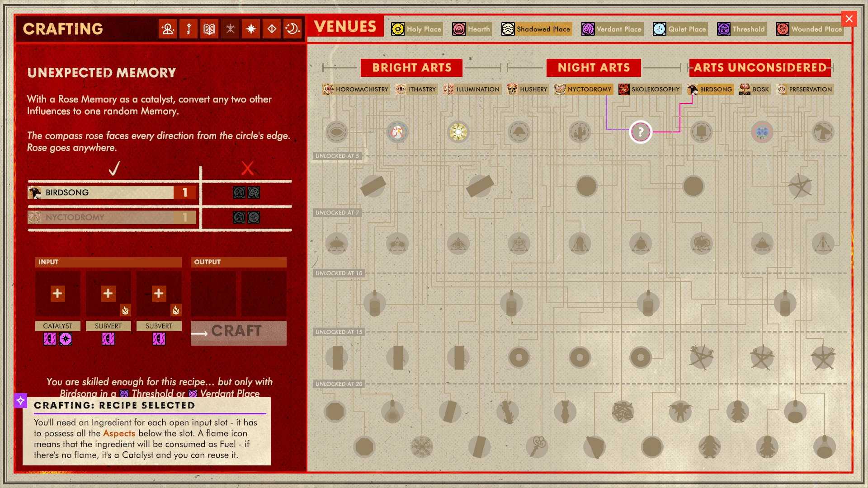The height and width of the screenshot is (488, 868).
Task: Select the winged figure recipe node
Action: click(x=680, y=411)
